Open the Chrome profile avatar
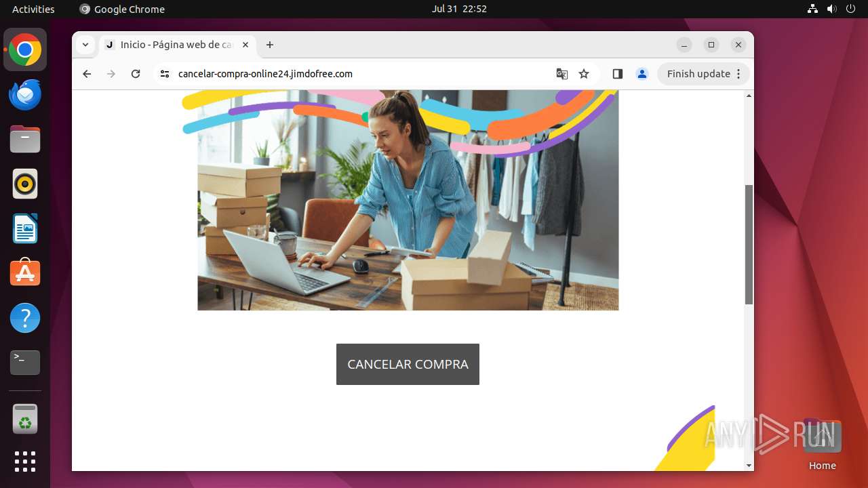 pyautogui.click(x=642, y=74)
